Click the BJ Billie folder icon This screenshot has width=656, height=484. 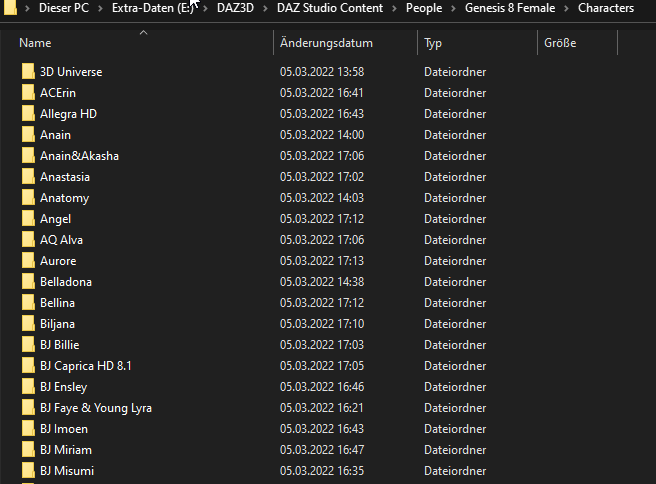point(28,345)
